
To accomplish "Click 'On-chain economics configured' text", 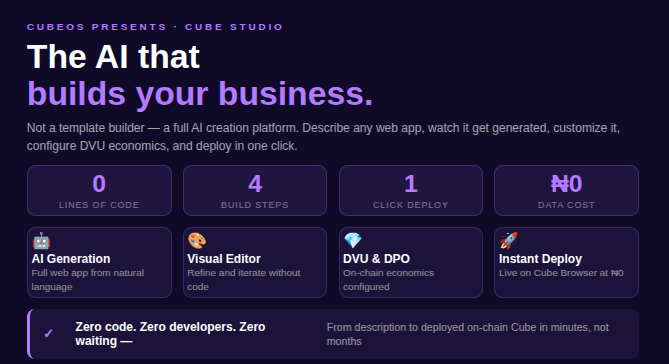I will tap(388, 280).
